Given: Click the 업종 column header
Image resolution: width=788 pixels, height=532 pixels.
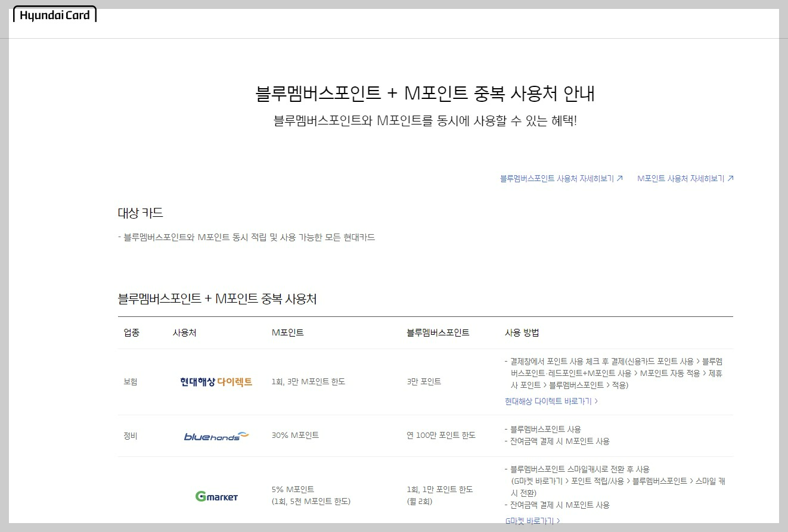Looking at the screenshot, I should coord(132,332).
